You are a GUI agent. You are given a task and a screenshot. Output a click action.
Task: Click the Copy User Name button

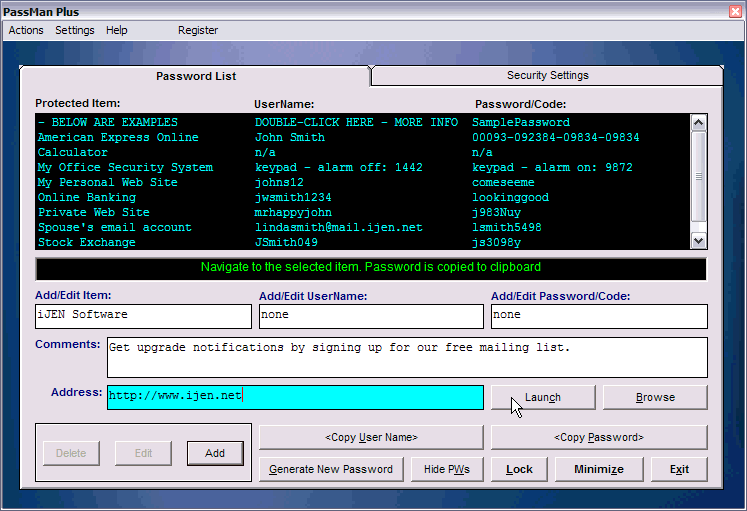point(371,437)
